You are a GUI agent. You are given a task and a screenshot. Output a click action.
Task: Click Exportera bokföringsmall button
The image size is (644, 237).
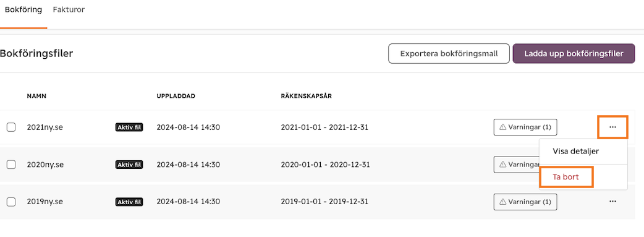449,53
